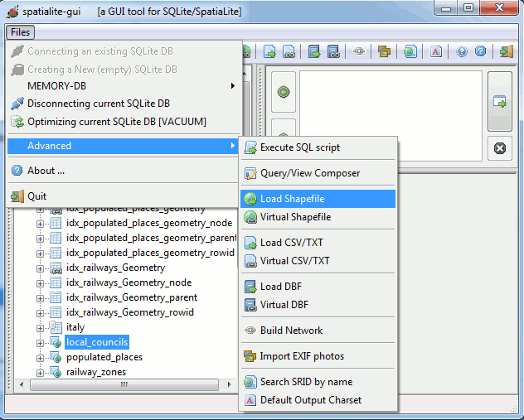This screenshot has height=420, width=524.
Task: Click the populated_places globe table icon
Action: click(x=56, y=357)
